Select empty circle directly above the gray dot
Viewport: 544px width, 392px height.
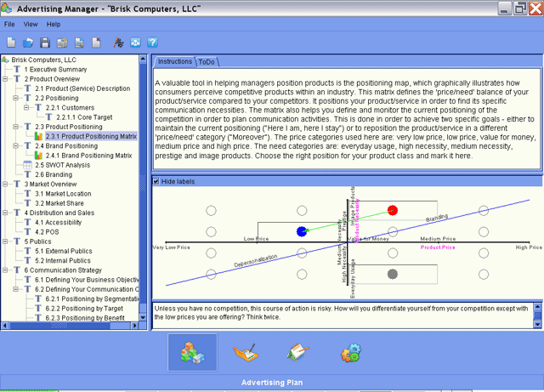393,253
